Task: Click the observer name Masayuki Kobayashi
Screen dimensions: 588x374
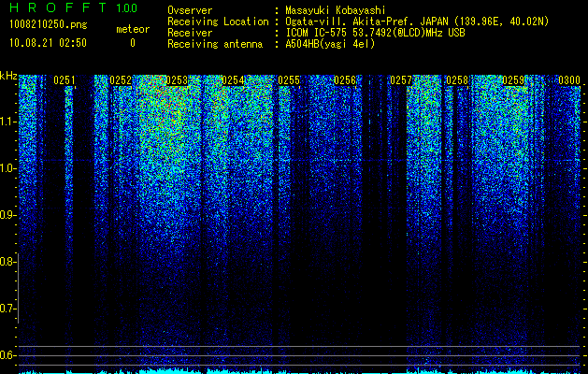Action: pos(335,10)
